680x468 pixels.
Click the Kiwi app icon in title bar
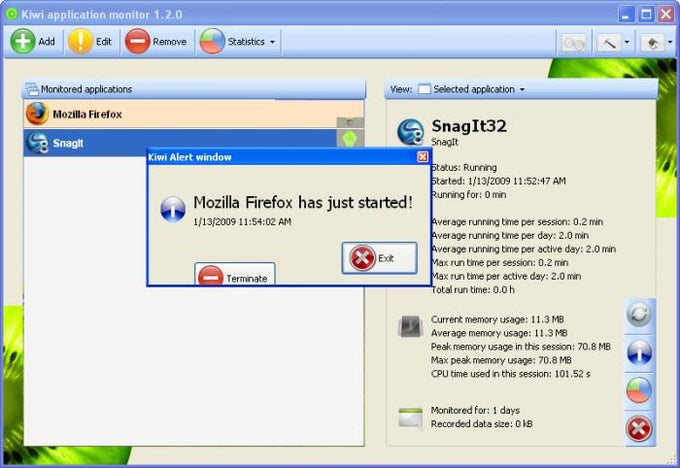click(x=12, y=14)
